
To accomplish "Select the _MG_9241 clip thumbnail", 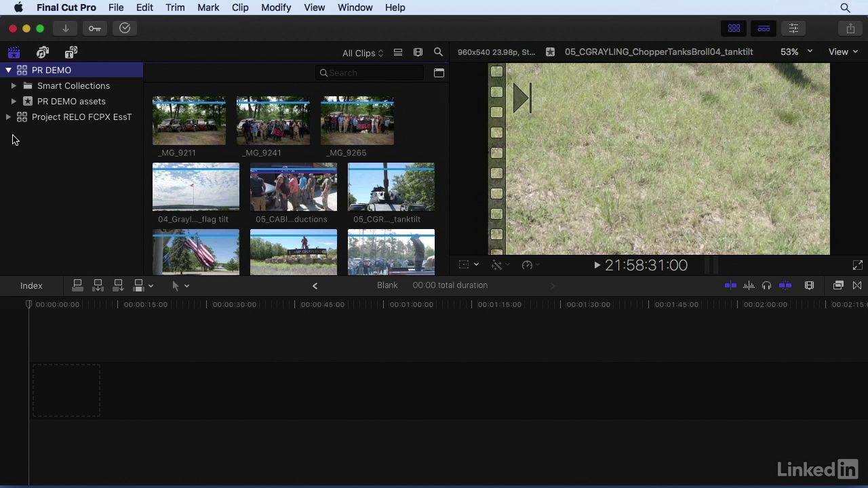I will click(x=273, y=121).
